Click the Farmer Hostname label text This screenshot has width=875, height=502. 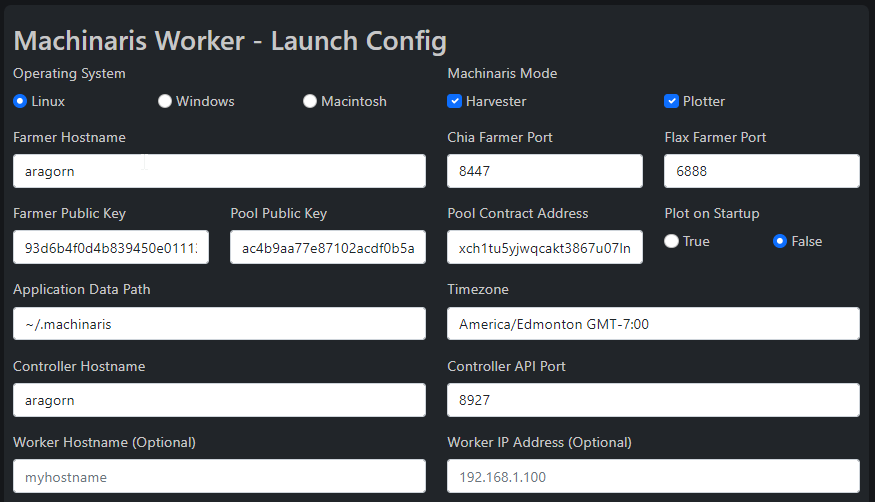tap(69, 138)
